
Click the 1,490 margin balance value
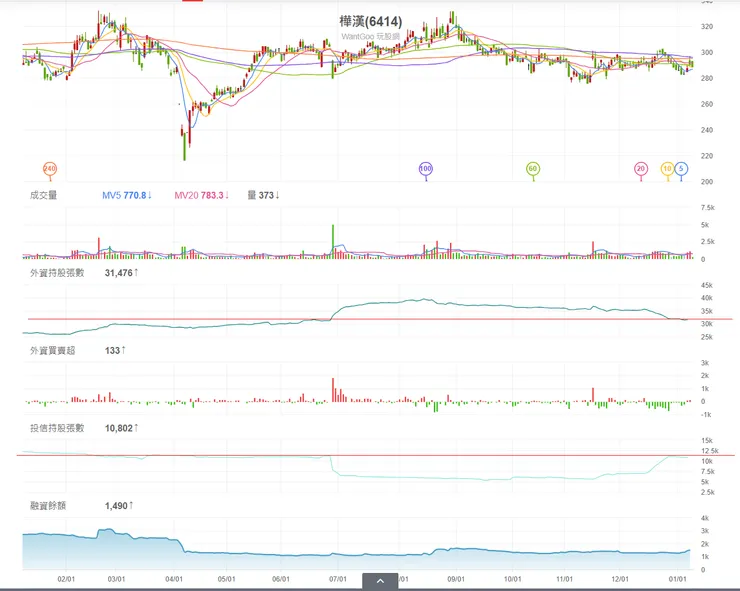pos(119,506)
